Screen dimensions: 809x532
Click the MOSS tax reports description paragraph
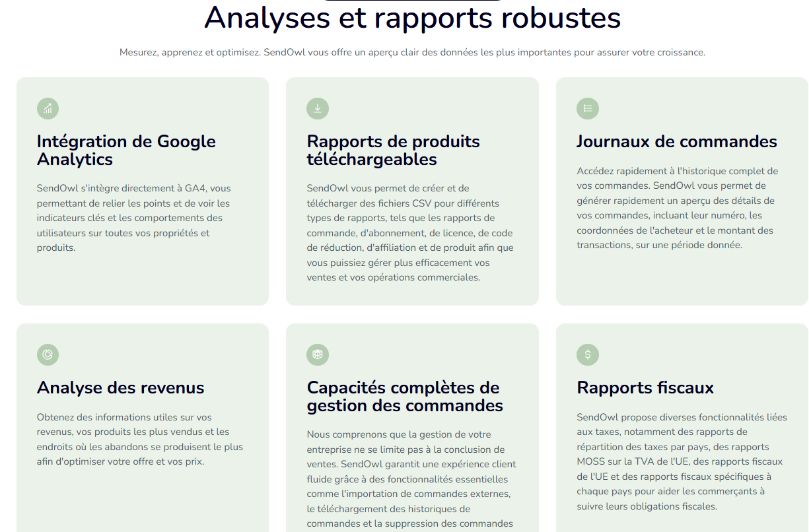[681, 462]
